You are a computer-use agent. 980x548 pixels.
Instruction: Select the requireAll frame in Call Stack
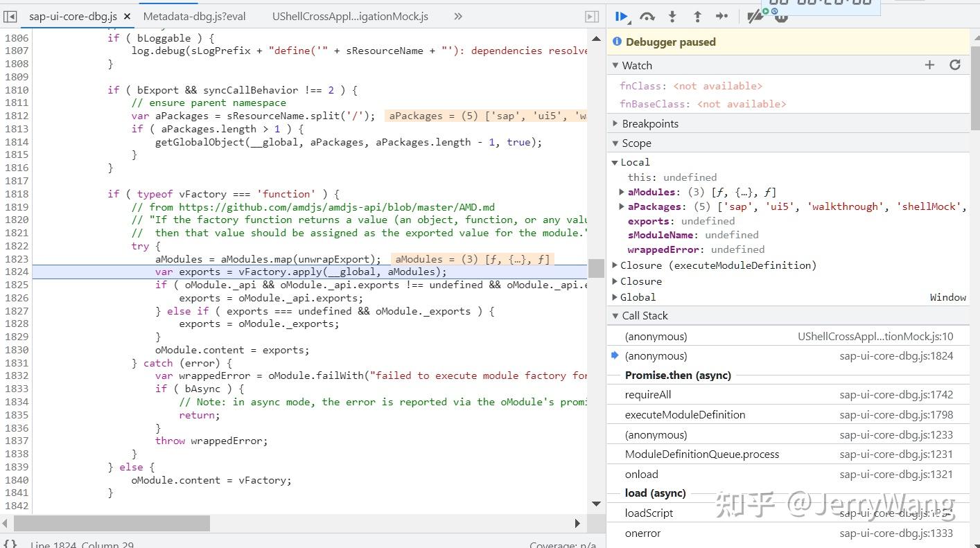pyautogui.click(x=648, y=394)
